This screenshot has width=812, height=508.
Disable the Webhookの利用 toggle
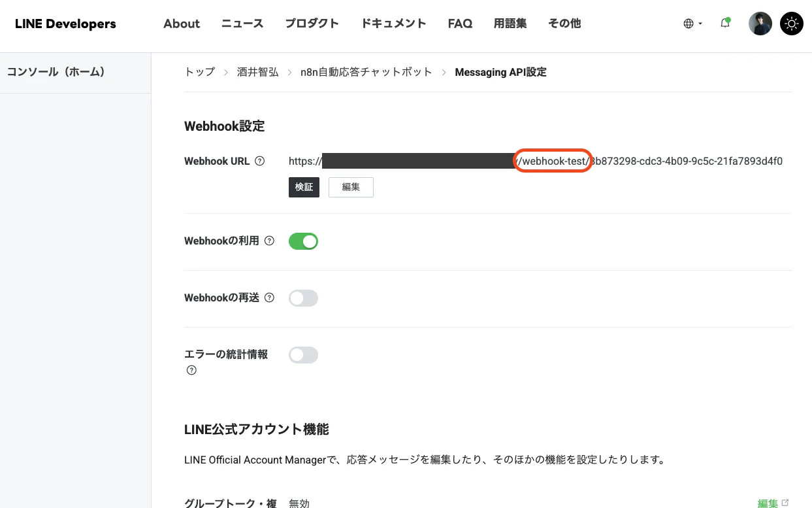(303, 241)
